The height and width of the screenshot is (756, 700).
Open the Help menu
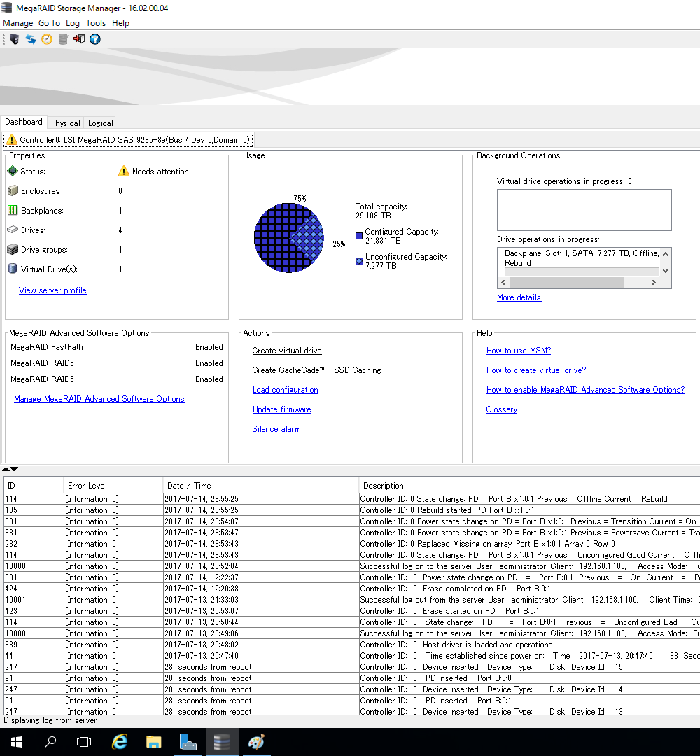click(120, 23)
